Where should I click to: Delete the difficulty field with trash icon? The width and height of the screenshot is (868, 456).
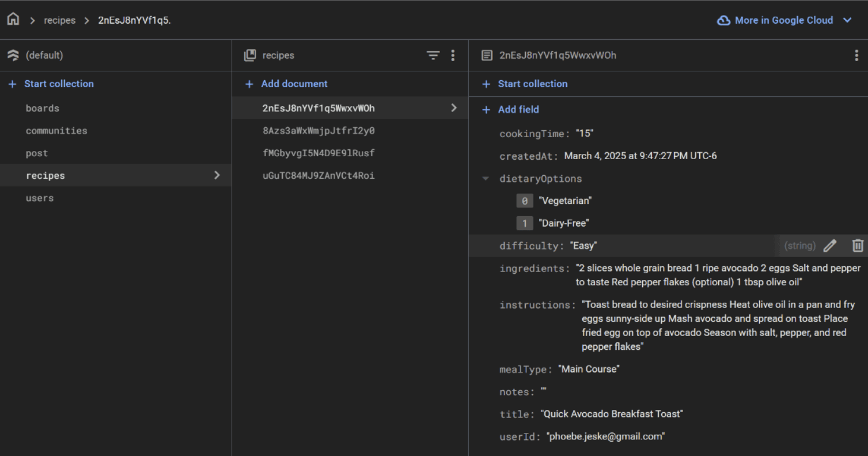(x=858, y=246)
